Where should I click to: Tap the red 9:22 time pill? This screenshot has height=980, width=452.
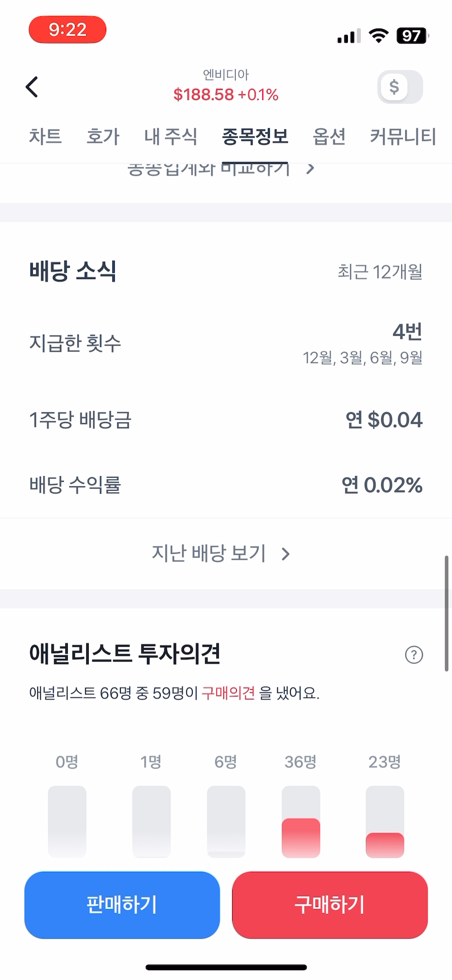[67, 30]
